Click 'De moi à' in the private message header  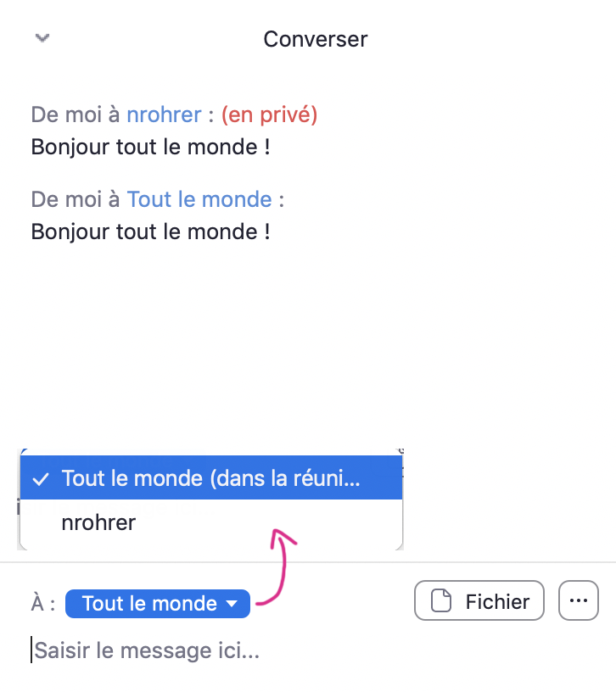(x=76, y=114)
